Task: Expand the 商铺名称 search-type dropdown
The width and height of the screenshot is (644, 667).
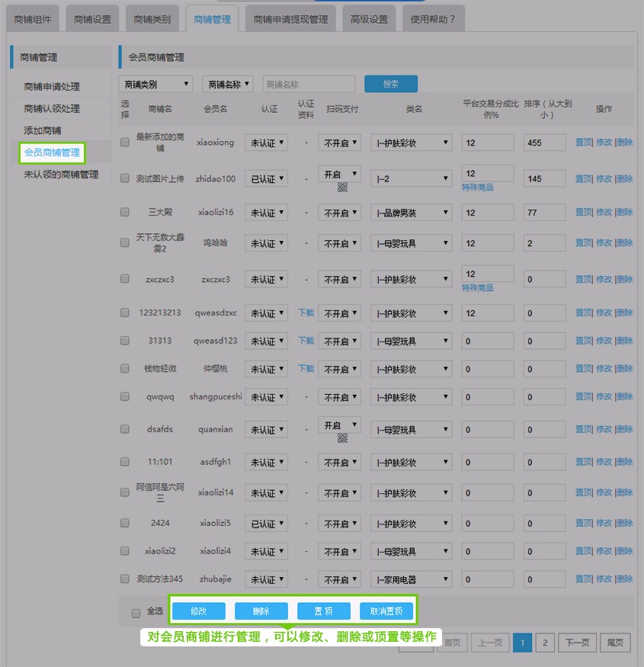Action: coord(227,84)
